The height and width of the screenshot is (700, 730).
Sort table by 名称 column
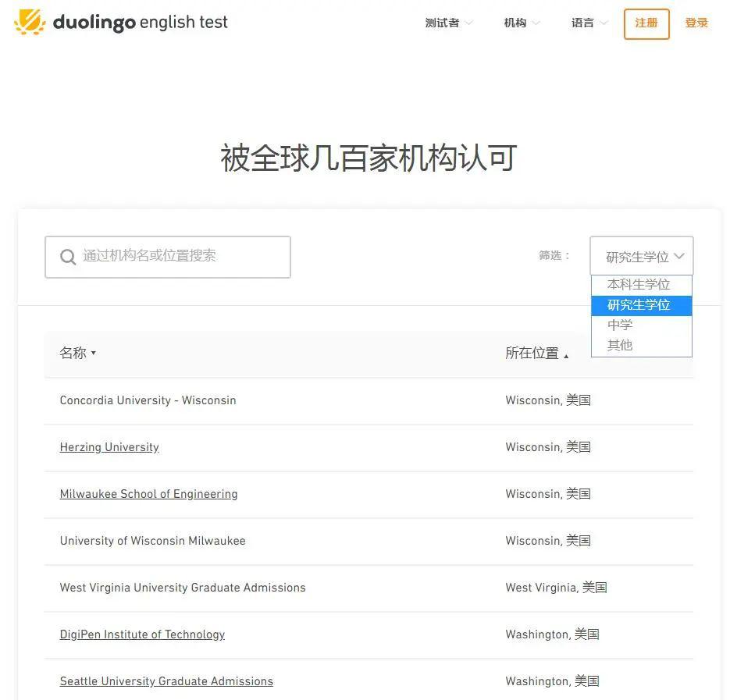[77, 353]
